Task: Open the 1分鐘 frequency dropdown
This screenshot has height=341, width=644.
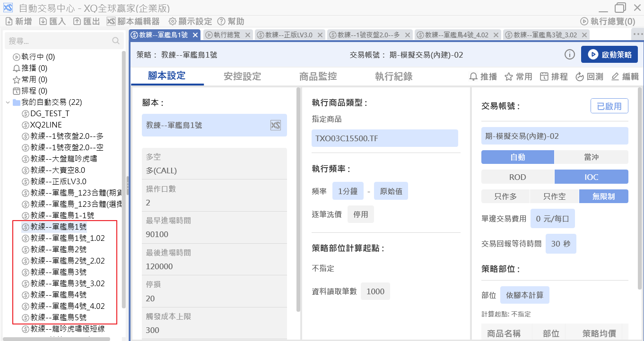Action: 349,191
